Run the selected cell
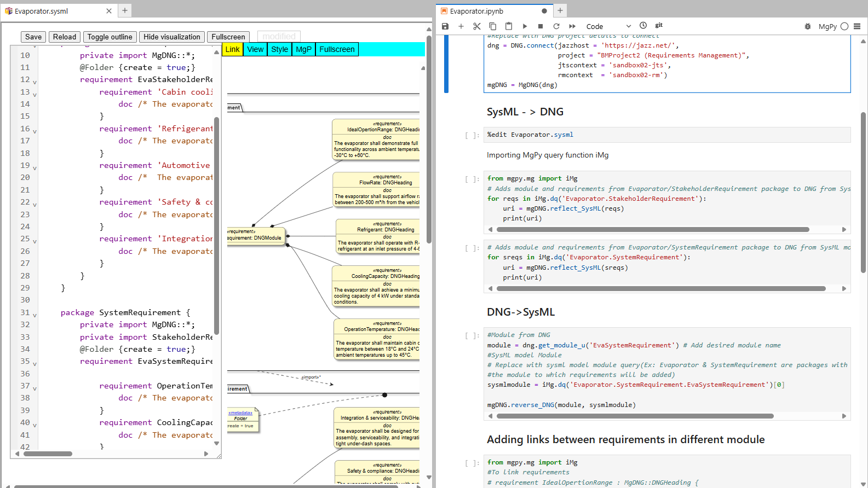 525,26
